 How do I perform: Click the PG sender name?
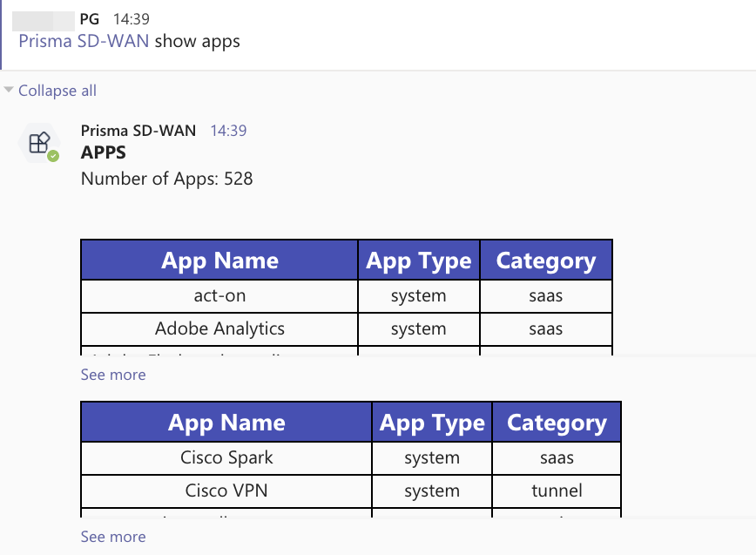(89, 17)
